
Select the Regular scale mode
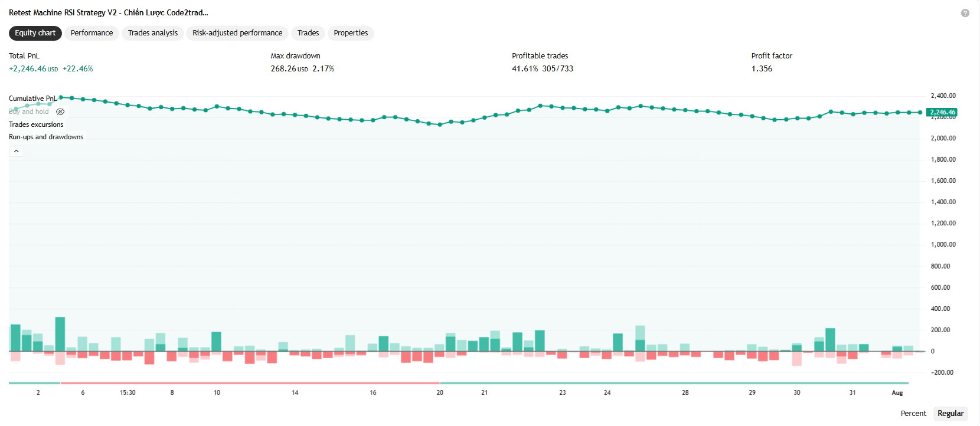(x=950, y=414)
